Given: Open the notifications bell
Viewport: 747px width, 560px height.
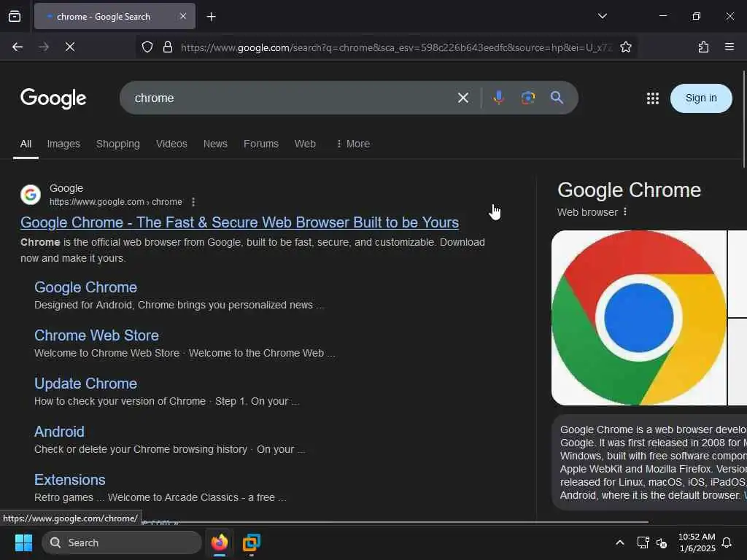Looking at the screenshot, I should coord(727,542).
